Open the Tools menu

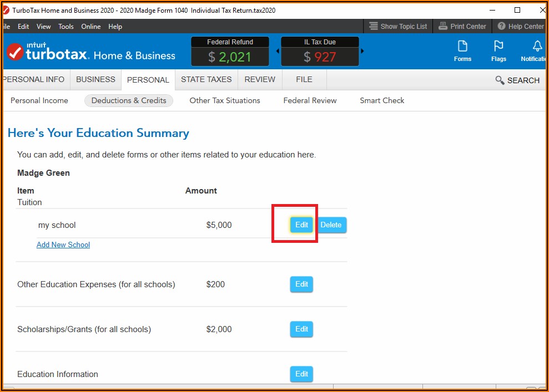66,26
